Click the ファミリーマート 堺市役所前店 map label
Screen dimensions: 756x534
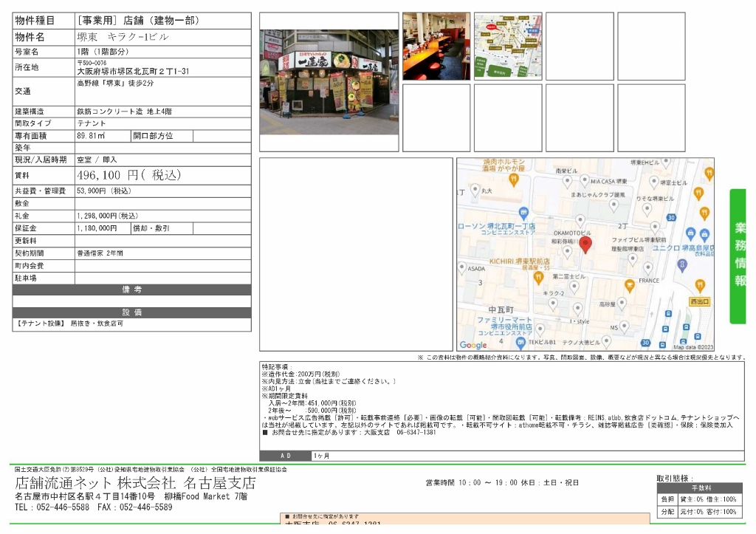pyautogui.click(x=504, y=324)
